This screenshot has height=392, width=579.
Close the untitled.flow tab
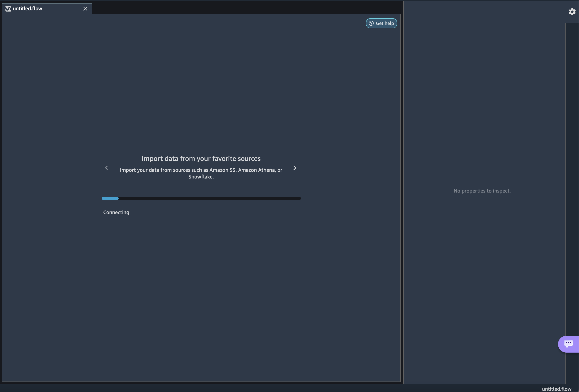click(85, 9)
